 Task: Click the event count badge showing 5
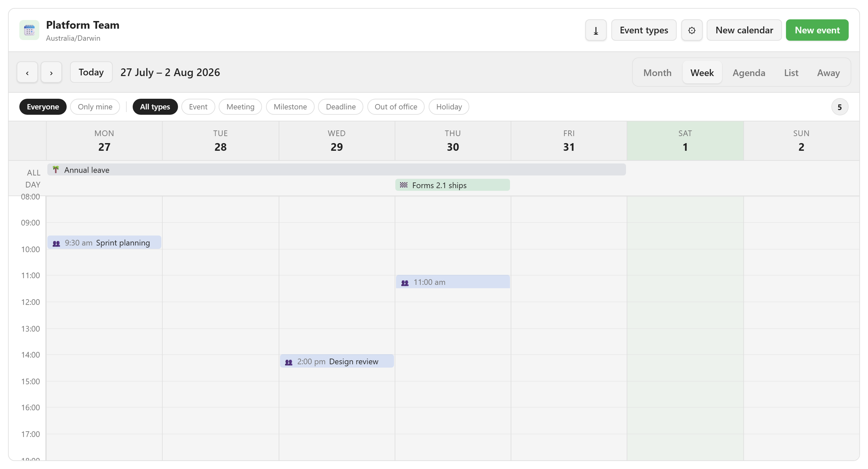[839, 107]
